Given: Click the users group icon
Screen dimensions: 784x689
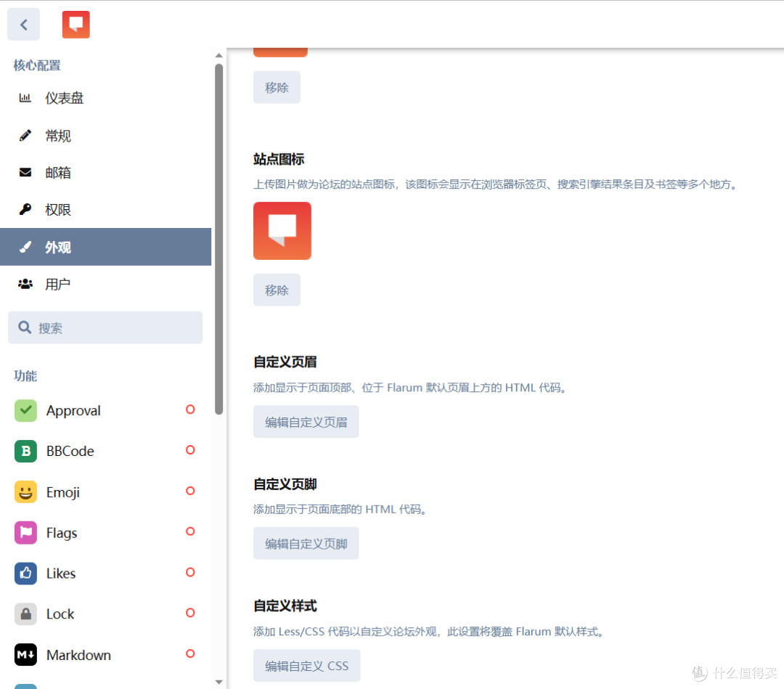Looking at the screenshot, I should pos(25,284).
